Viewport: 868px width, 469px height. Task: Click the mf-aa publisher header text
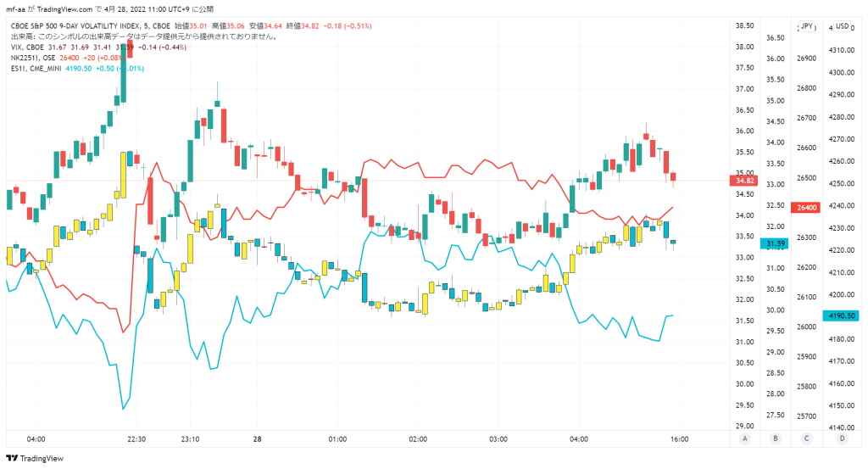point(15,9)
